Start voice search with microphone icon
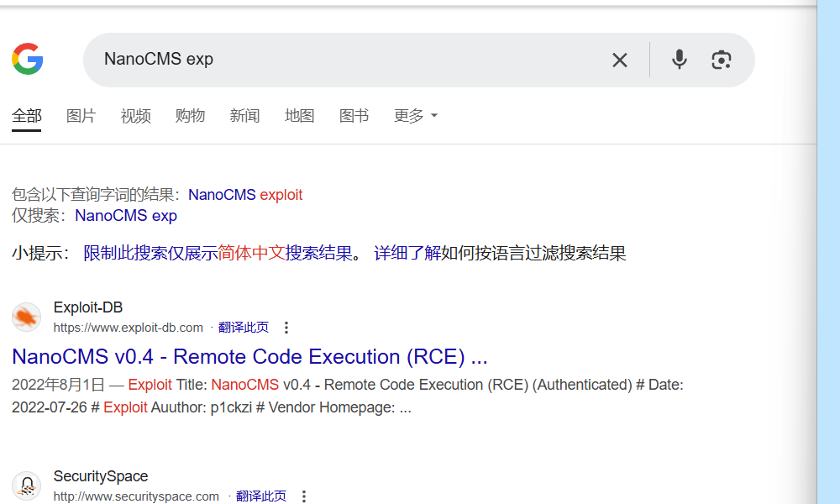This screenshot has width=840, height=504. click(x=680, y=60)
